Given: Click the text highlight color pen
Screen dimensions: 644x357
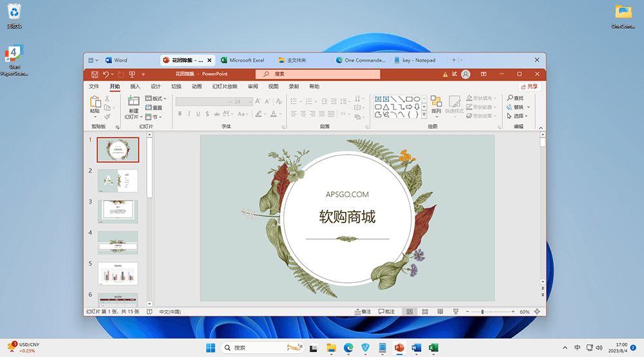Looking at the screenshot, I should 258,114.
